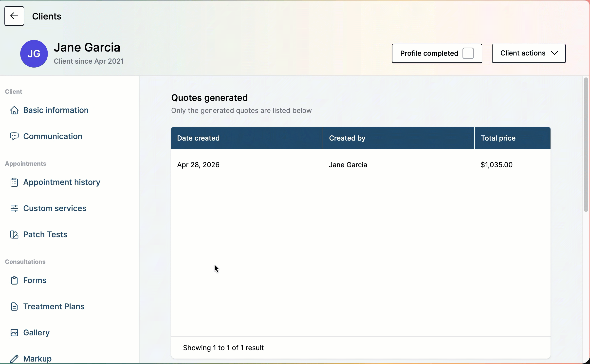
Task: Check the Profile completed checkbox
Action: pos(468,53)
